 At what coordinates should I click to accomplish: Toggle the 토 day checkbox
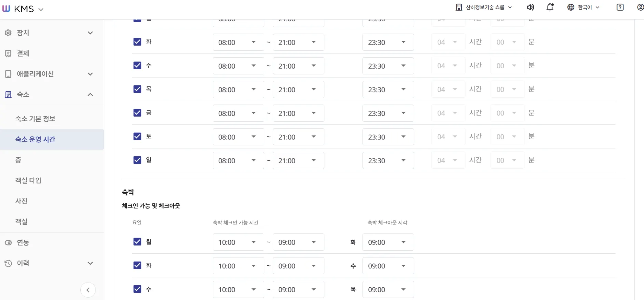click(137, 136)
